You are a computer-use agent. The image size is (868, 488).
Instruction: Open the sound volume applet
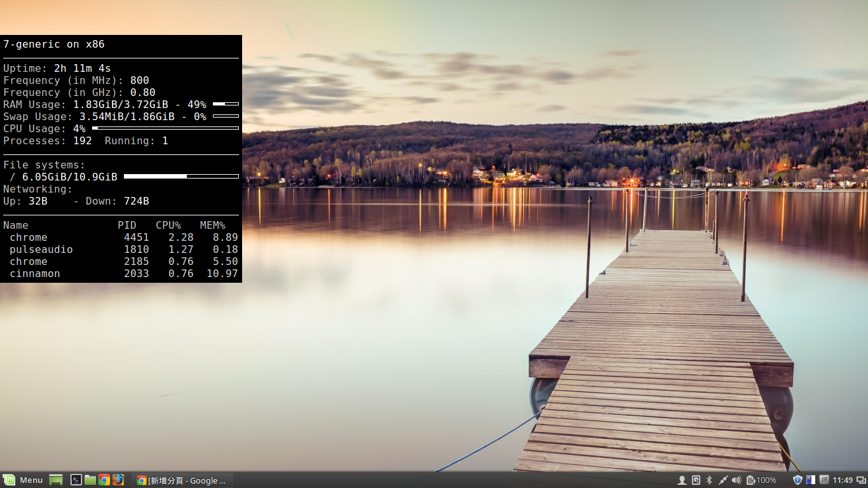(736, 480)
